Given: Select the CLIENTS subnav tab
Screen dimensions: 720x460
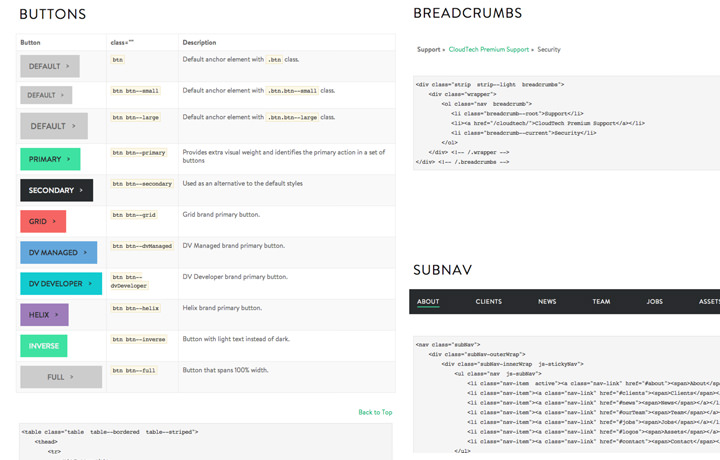Looking at the screenshot, I should [x=489, y=302].
